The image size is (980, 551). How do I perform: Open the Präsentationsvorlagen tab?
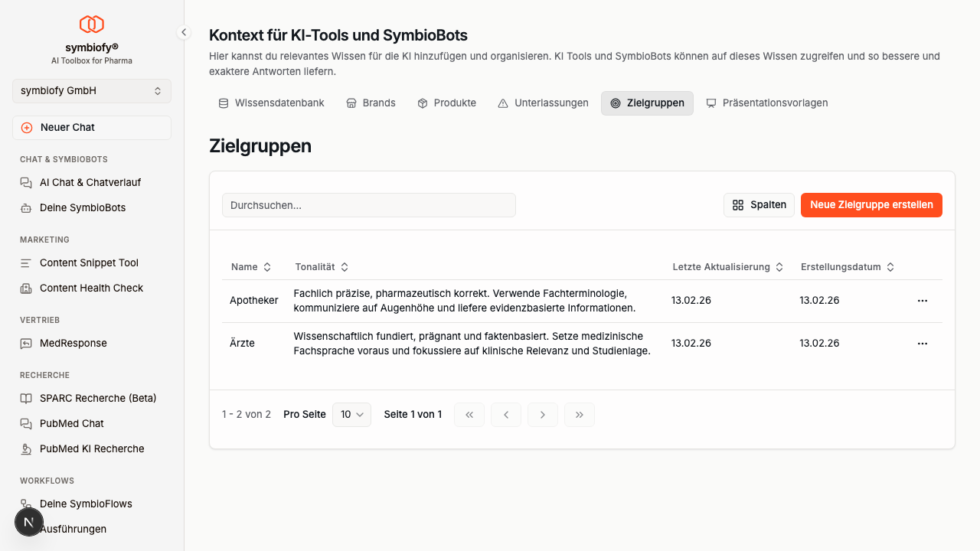pos(766,103)
